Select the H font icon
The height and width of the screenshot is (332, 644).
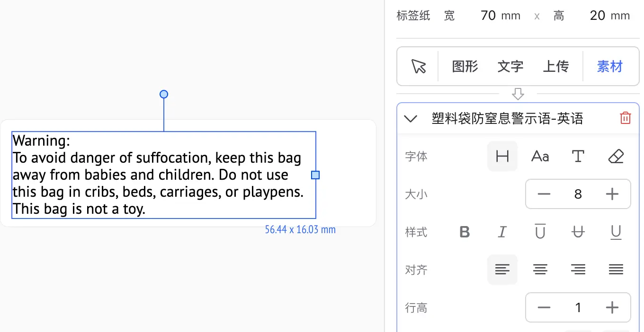point(502,157)
